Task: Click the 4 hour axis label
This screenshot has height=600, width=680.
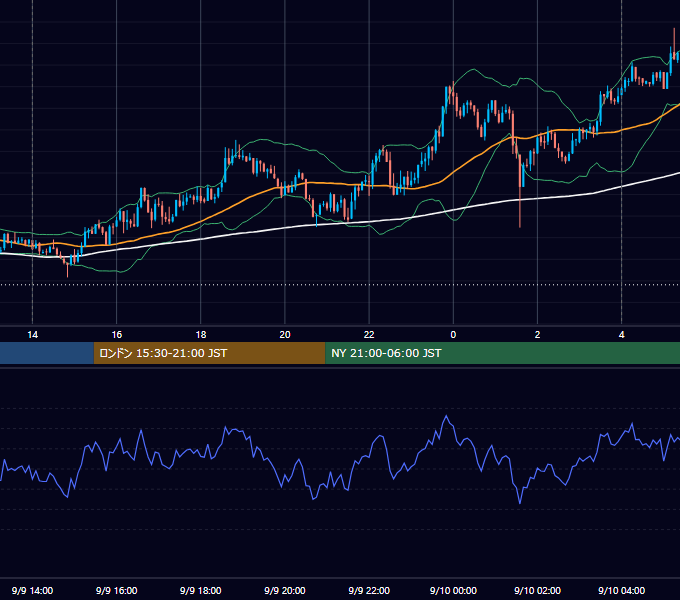Action: point(621,335)
